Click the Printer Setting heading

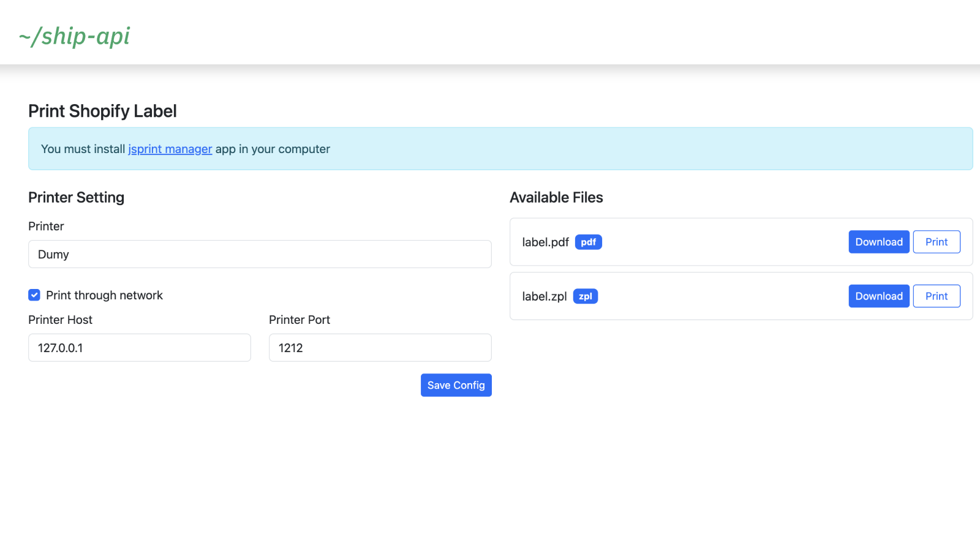click(76, 197)
